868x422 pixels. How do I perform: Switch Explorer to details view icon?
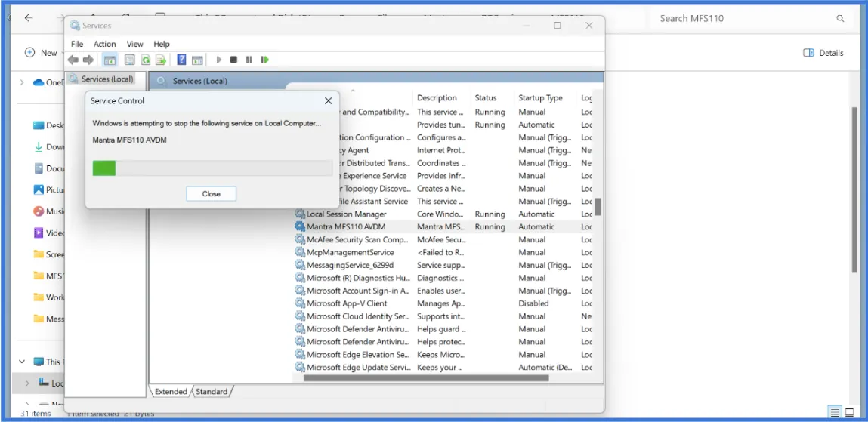835,413
